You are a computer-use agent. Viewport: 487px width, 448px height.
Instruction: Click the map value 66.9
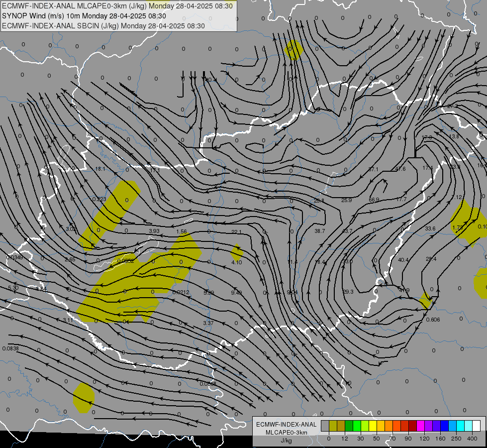click(374, 200)
